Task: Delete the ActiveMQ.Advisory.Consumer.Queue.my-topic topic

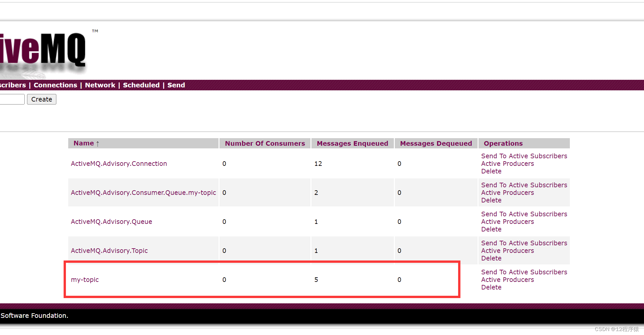Action: tap(491, 200)
